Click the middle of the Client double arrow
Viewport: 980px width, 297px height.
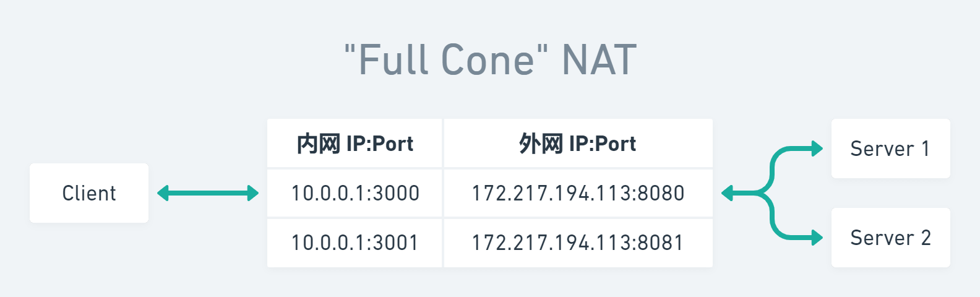pos(208,193)
